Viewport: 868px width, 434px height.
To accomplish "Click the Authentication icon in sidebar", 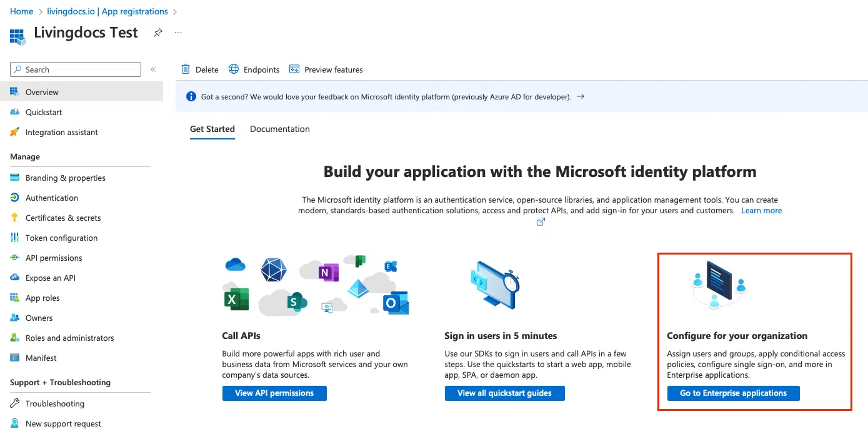I will (14, 198).
